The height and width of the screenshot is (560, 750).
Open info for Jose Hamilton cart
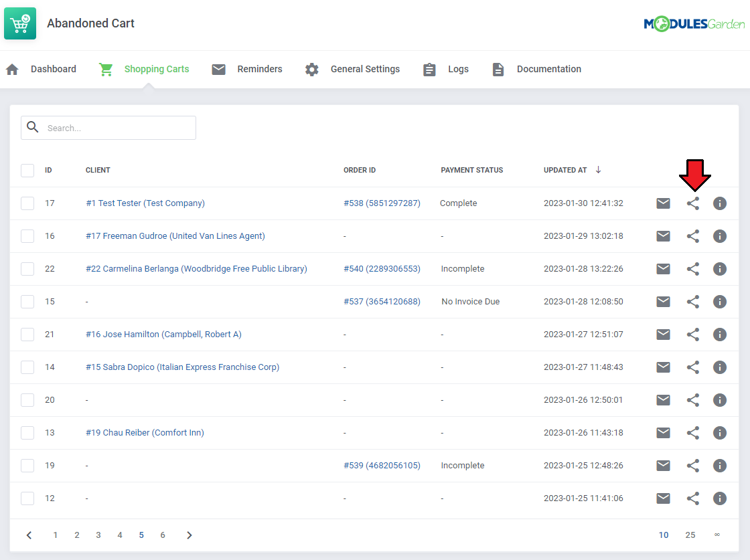click(x=720, y=335)
